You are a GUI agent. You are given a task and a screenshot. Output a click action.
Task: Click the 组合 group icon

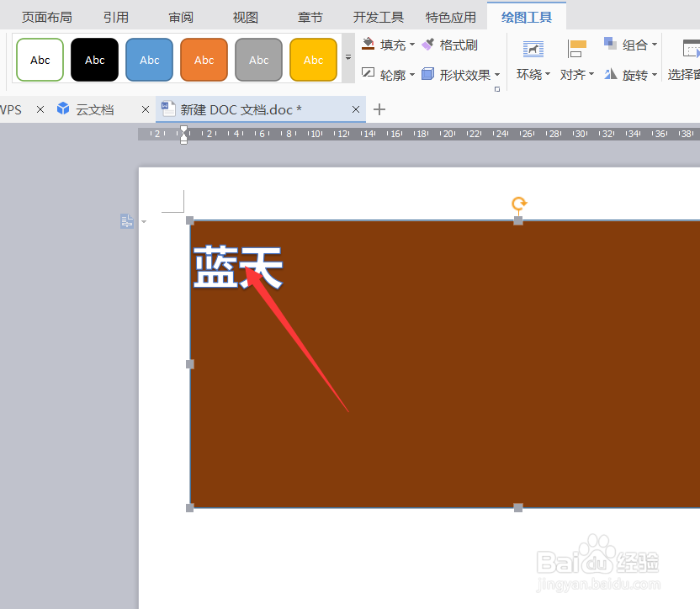610,43
